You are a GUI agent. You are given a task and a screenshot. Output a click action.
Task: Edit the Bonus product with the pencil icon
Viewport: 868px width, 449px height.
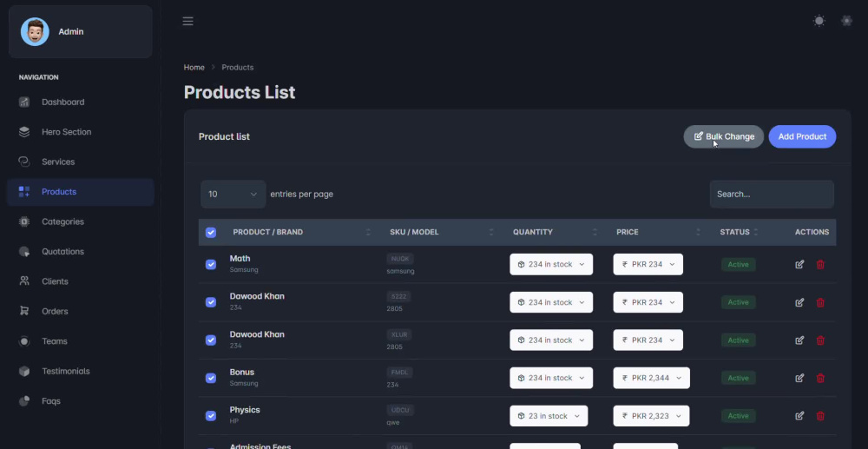point(799,378)
